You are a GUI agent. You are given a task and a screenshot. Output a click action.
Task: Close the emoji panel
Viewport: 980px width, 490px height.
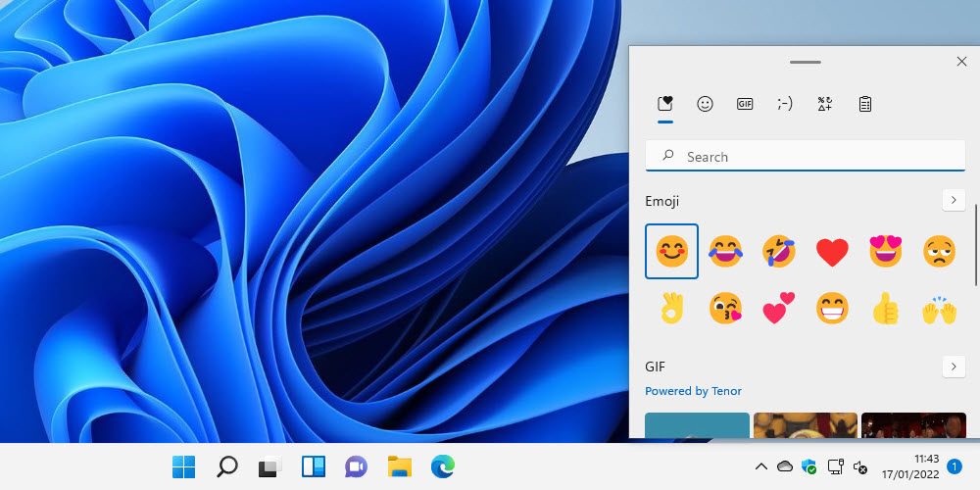[x=962, y=61]
